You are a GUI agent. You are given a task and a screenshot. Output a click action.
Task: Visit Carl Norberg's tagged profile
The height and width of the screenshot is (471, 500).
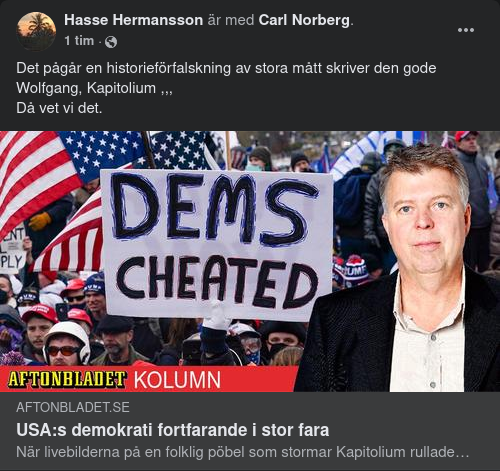tap(304, 20)
